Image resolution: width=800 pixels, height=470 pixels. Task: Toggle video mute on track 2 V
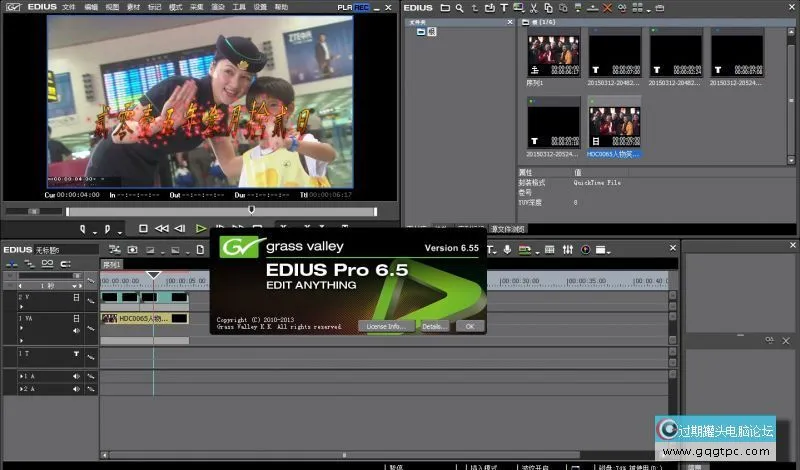click(x=76, y=297)
